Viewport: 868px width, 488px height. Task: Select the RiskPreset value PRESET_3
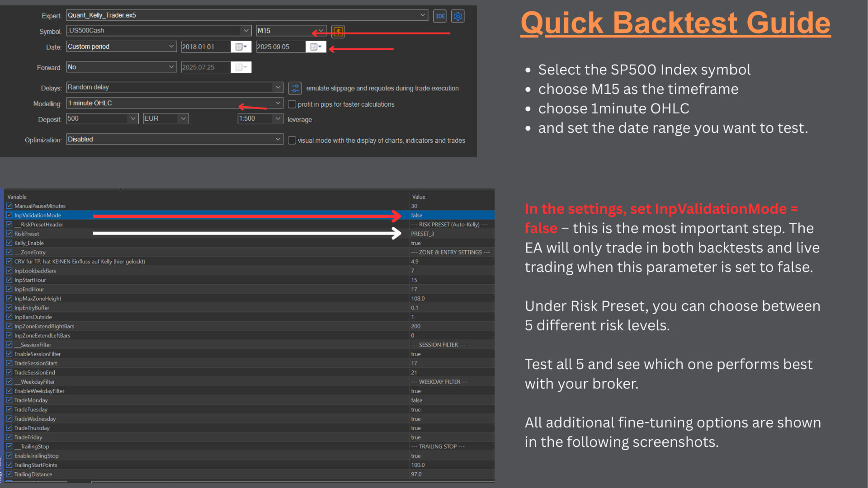click(422, 234)
